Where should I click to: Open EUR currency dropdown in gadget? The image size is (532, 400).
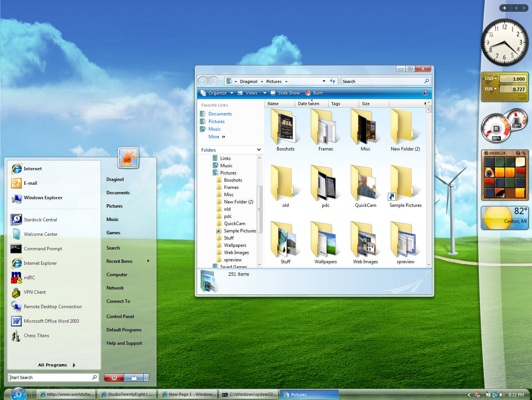tap(491, 89)
